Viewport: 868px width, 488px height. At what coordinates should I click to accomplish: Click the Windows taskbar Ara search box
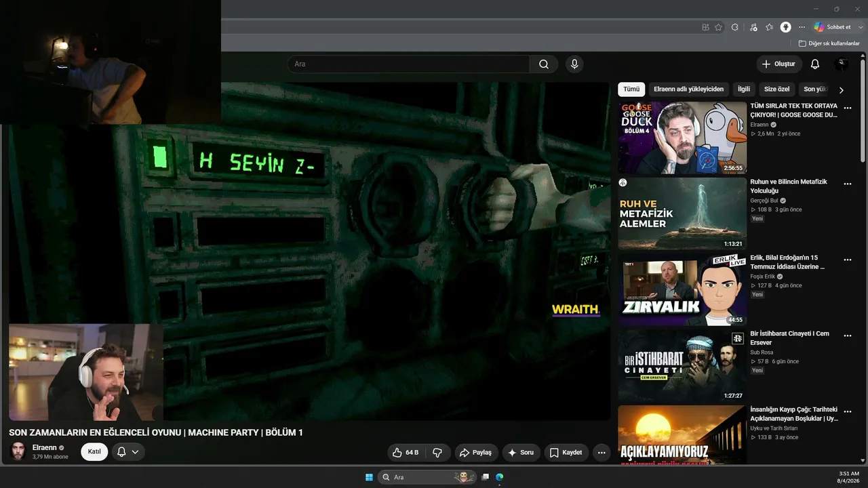click(x=427, y=477)
